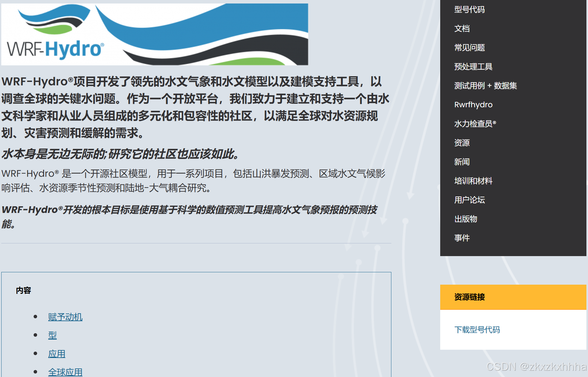Click the 资源 sidebar menu item
The height and width of the screenshot is (377, 588).
point(462,143)
